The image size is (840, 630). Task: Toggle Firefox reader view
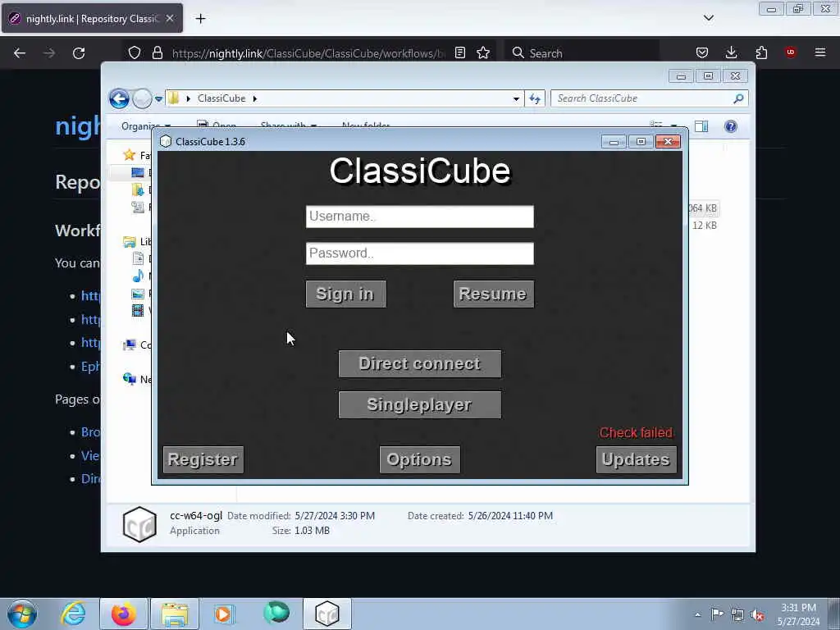pyautogui.click(x=460, y=53)
